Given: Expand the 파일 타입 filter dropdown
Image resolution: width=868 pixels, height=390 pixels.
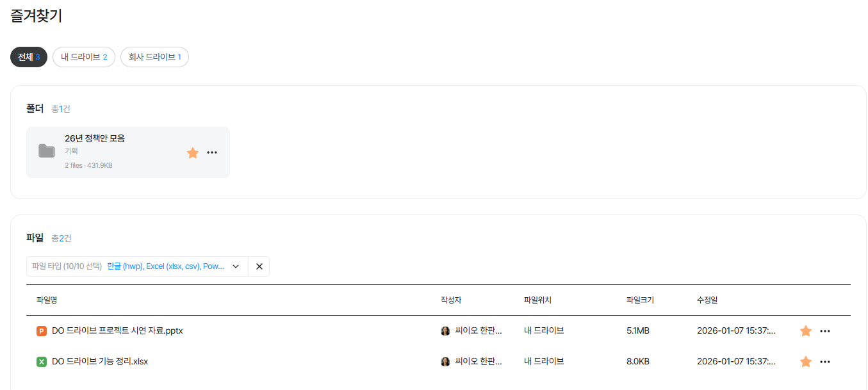Looking at the screenshot, I should (236, 266).
